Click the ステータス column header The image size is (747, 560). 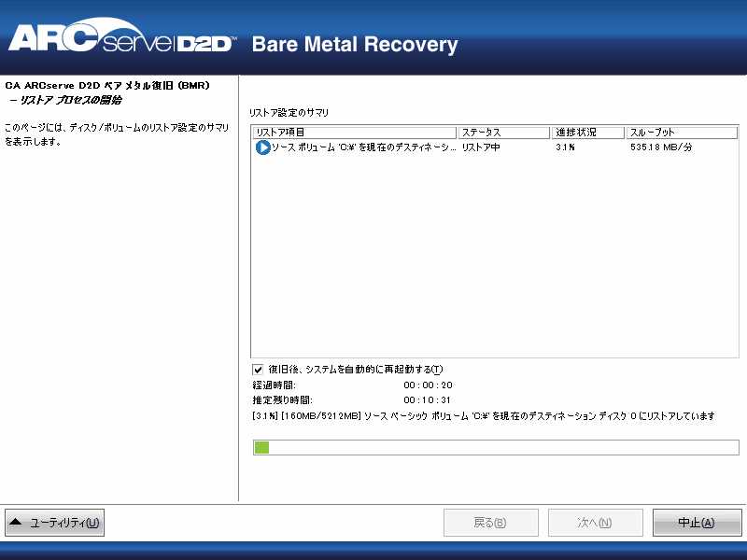(503, 133)
